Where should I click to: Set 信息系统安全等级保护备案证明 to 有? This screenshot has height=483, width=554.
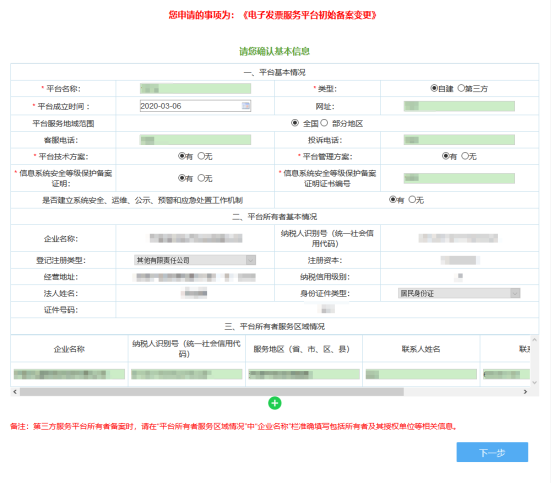(x=182, y=178)
